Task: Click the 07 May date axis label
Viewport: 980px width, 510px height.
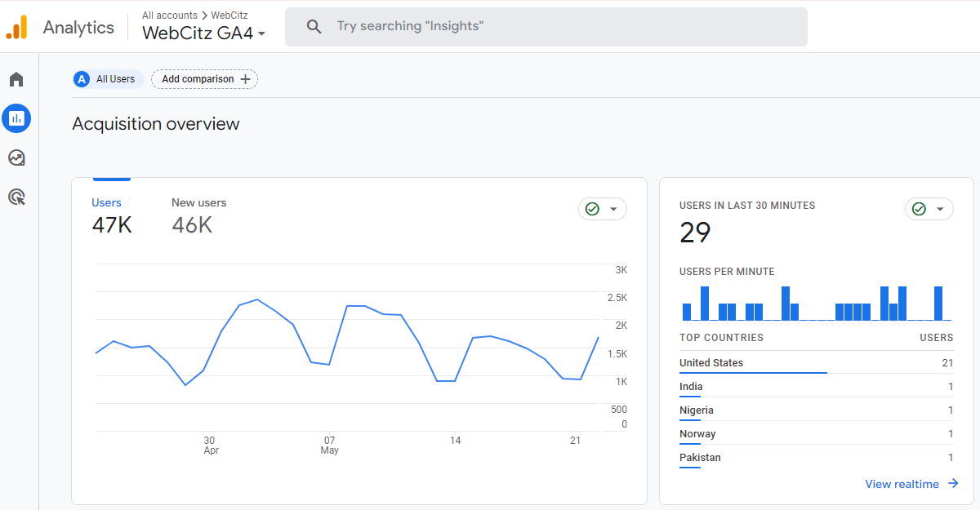Action: tap(330, 445)
